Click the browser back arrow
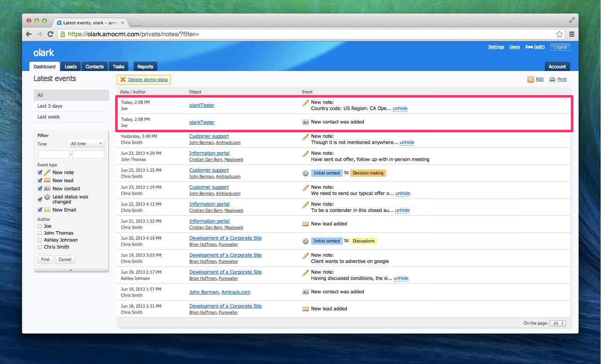601x364 pixels. (29, 34)
